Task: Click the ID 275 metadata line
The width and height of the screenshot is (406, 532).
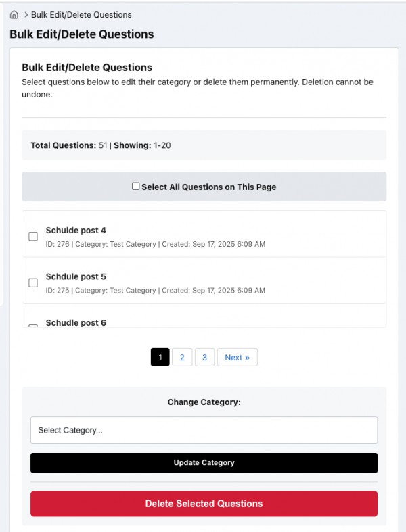Action: [155, 290]
